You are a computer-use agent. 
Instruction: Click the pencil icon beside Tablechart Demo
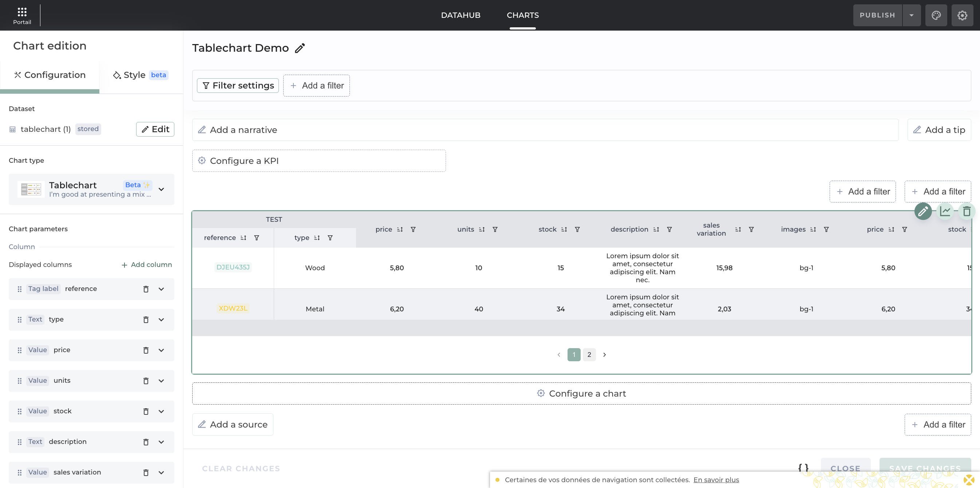(300, 48)
